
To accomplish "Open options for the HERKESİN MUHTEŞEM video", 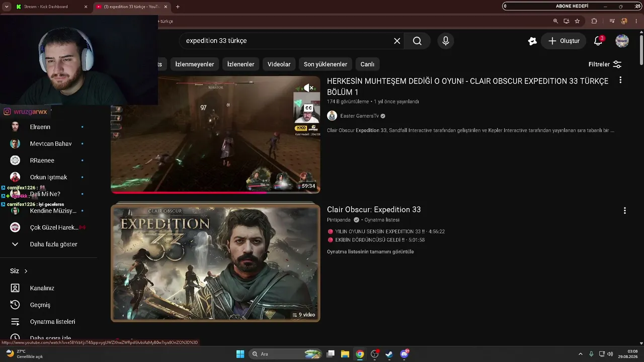I will tap(620, 80).
